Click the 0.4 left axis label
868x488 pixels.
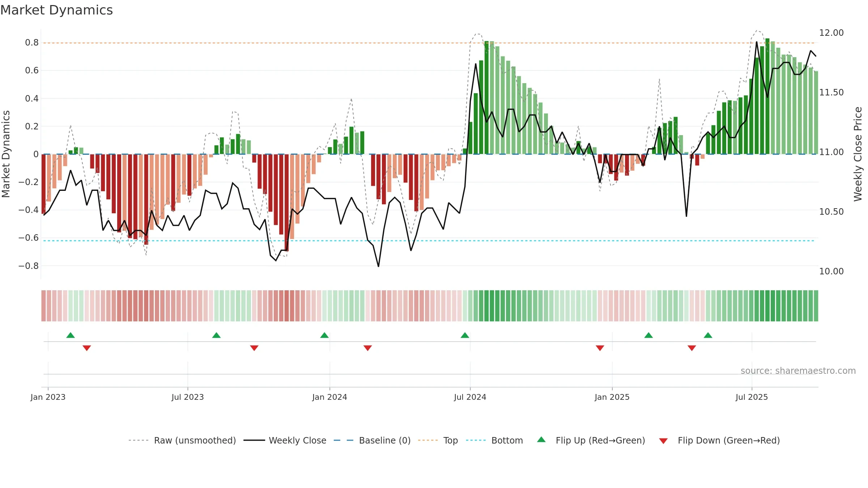click(32, 99)
